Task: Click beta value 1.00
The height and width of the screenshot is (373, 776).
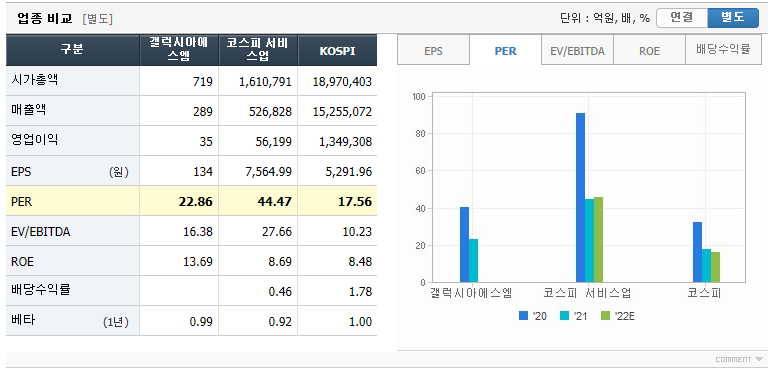Action: tap(359, 323)
